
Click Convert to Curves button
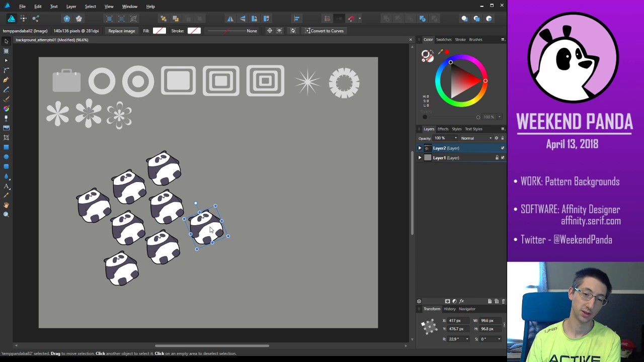(325, 31)
